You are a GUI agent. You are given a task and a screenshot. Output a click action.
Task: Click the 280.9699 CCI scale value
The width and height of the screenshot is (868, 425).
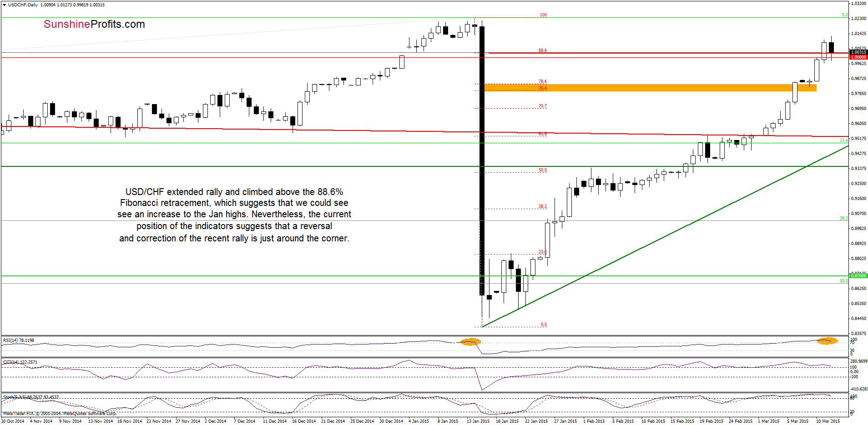click(x=859, y=362)
